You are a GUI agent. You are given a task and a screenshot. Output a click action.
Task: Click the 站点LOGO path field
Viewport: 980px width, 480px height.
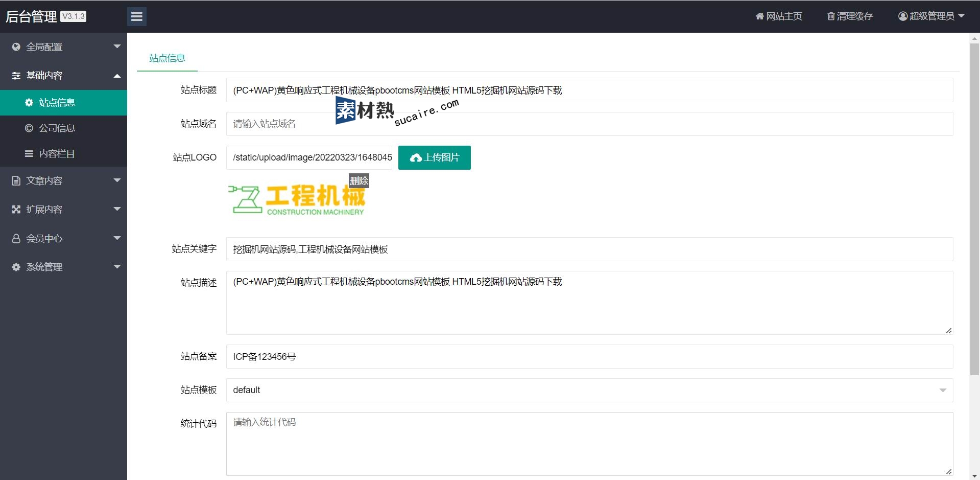309,157
